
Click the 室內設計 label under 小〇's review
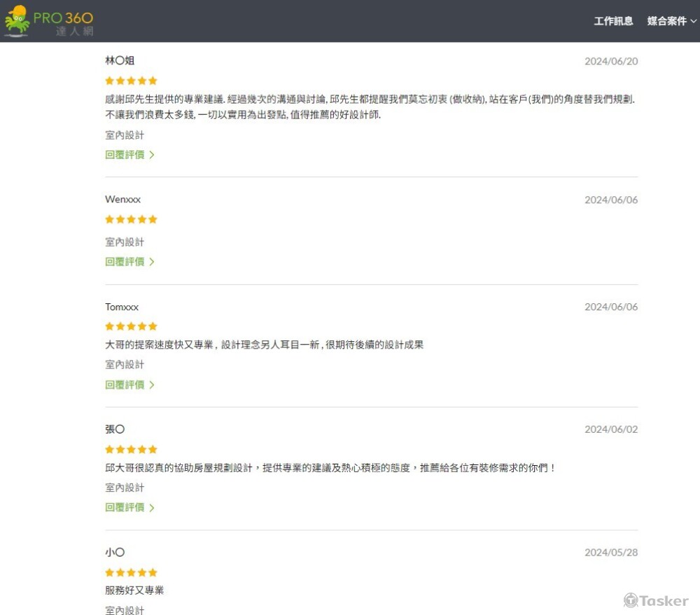[125, 609]
